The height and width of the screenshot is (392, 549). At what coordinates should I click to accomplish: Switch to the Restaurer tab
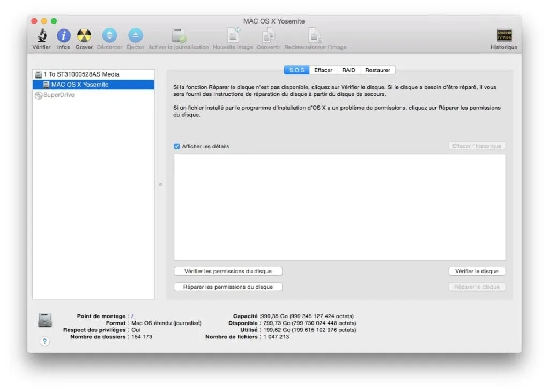(378, 70)
